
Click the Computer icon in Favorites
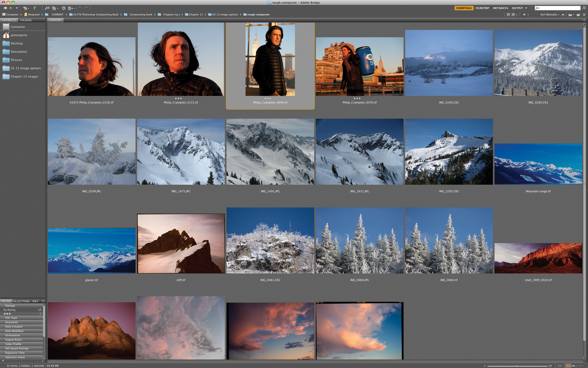pyautogui.click(x=6, y=27)
